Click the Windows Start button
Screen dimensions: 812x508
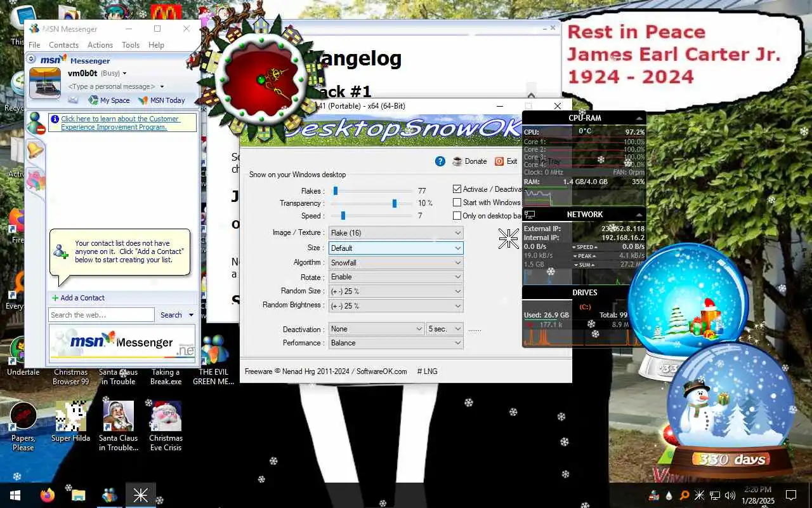[x=15, y=495]
